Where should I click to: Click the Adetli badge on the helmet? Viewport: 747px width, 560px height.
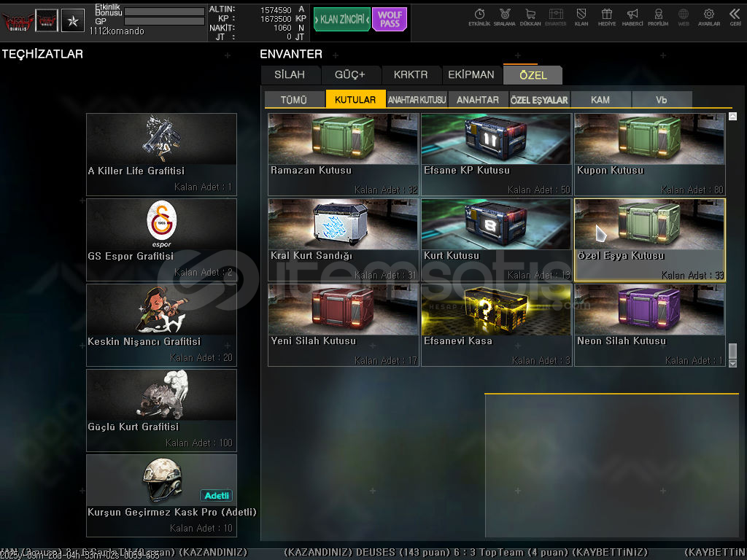[216, 496]
